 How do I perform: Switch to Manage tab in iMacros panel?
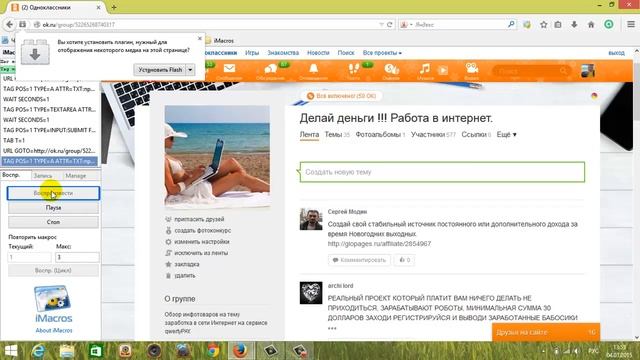click(76, 176)
